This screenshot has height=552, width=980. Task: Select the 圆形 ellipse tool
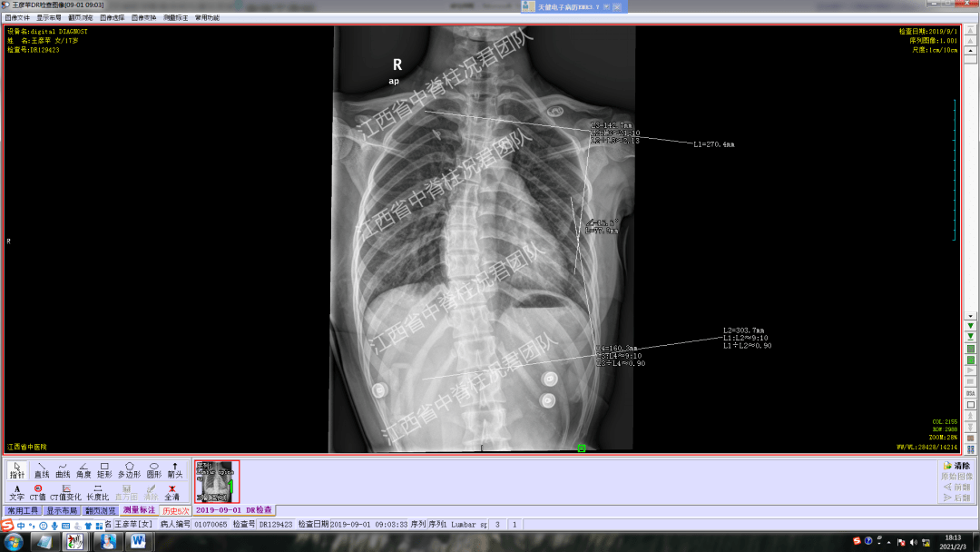click(x=153, y=469)
